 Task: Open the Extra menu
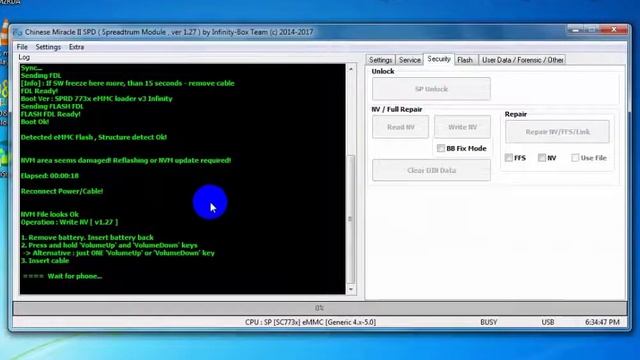click(x=76, y=47)
